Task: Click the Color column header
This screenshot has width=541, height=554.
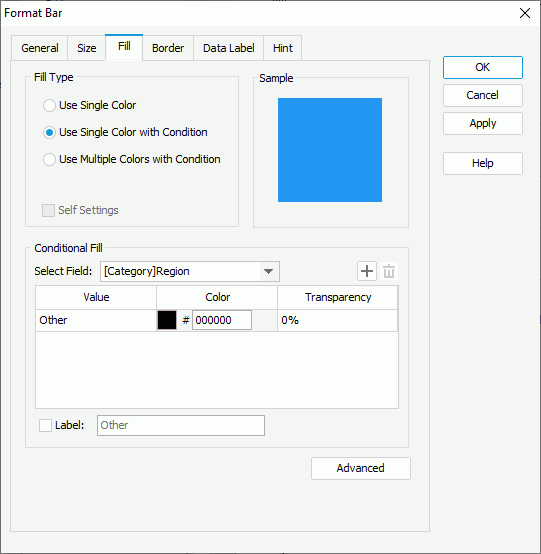Action: pyautogui.click(x=217, y=297)
